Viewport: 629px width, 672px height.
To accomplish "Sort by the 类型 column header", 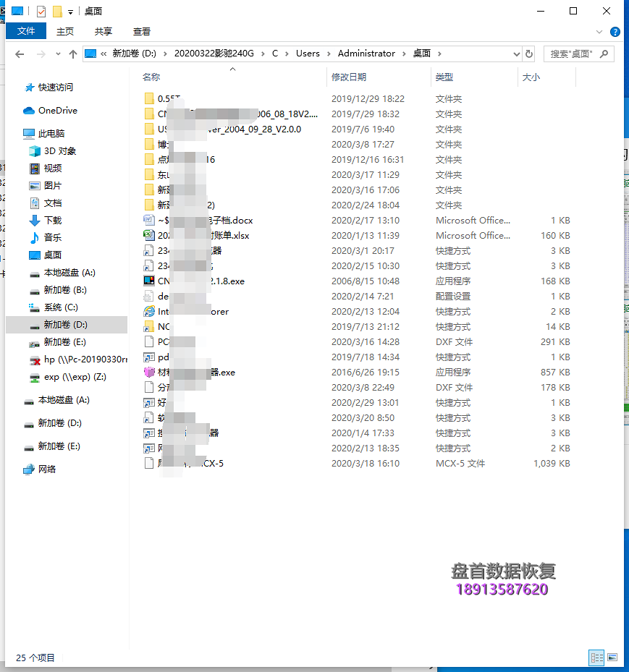I will click(x=444, y=77).
